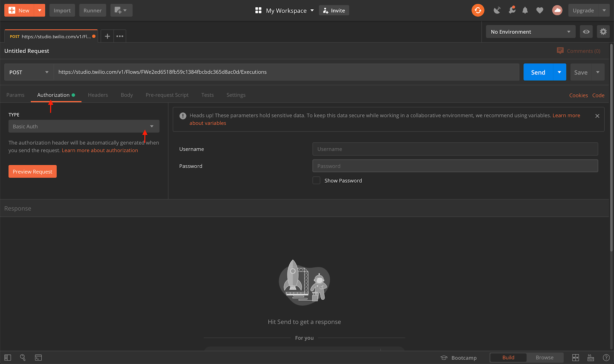Click the new window icon button

[x=121, y=10]
